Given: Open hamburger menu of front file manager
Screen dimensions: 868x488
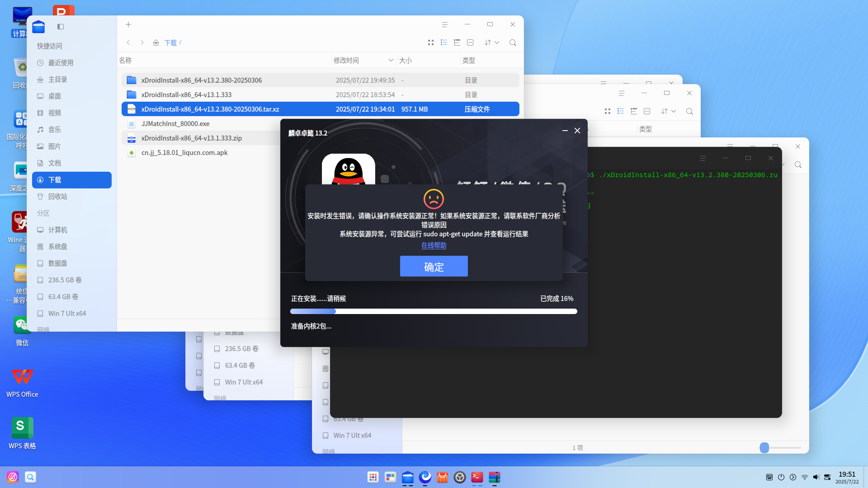Looking at the screenshot, I should coord(445,24).
